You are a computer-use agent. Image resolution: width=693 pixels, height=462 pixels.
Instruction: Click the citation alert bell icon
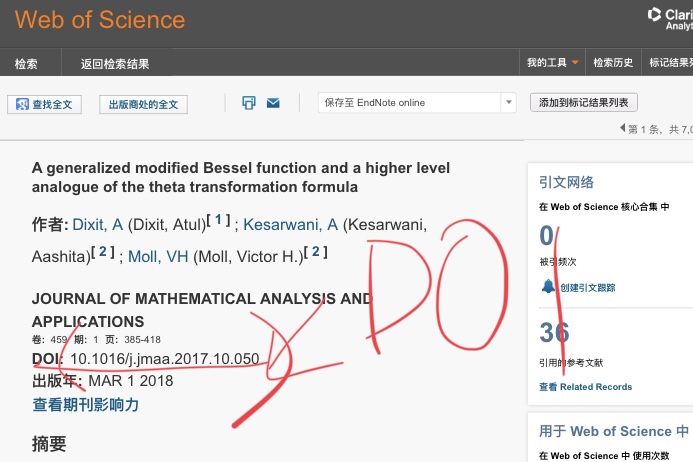click(x=548, y=286)
